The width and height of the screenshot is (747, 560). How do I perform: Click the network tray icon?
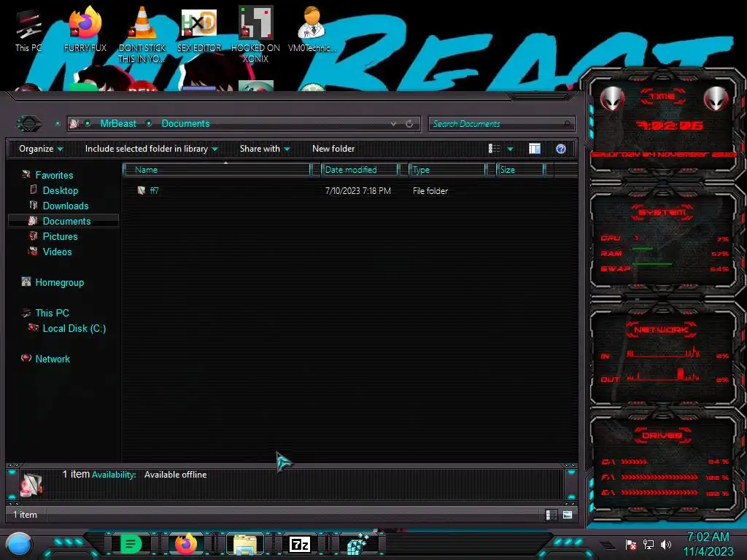tap(649, 544)
